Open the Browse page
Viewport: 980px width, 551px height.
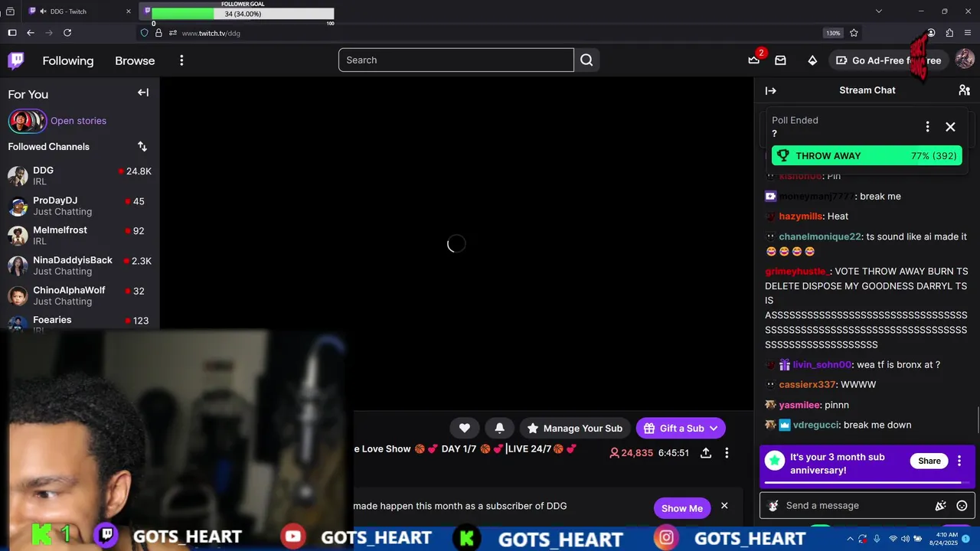[x=135, y=60]
